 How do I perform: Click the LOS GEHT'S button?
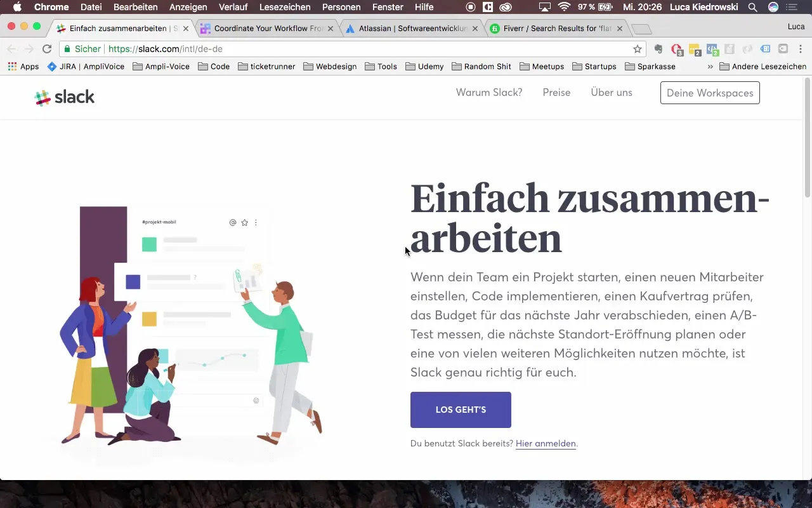point(461,410)
